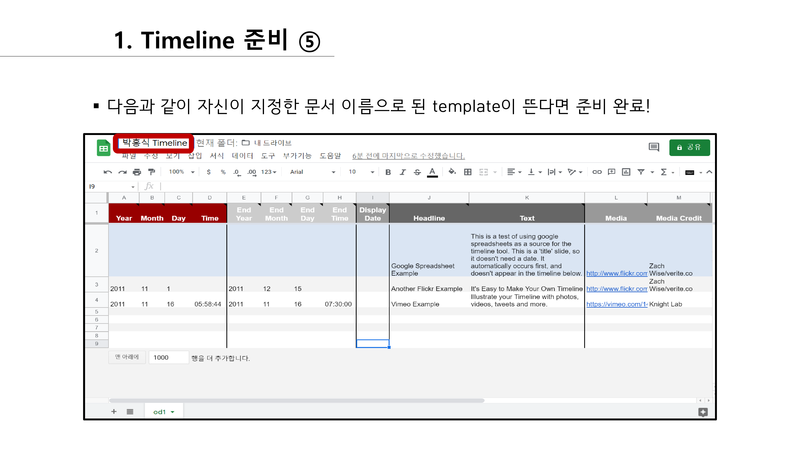800x450 pixels.
Task: Open the 파일 menu
Action: tap(129, 156)
